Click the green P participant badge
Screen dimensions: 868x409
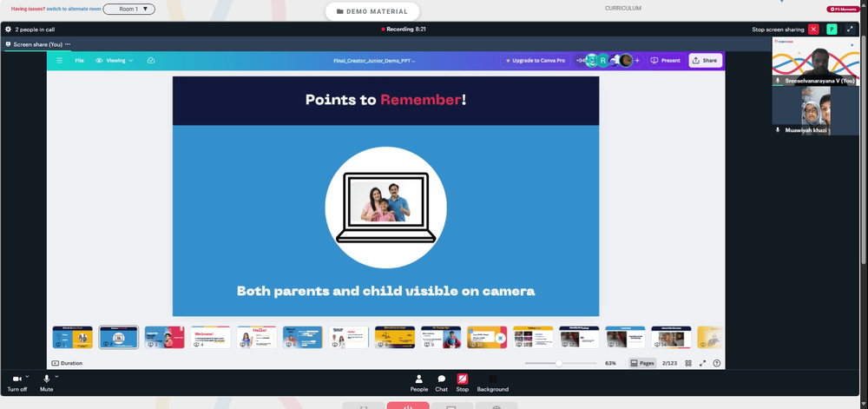[x=832, y=30]
